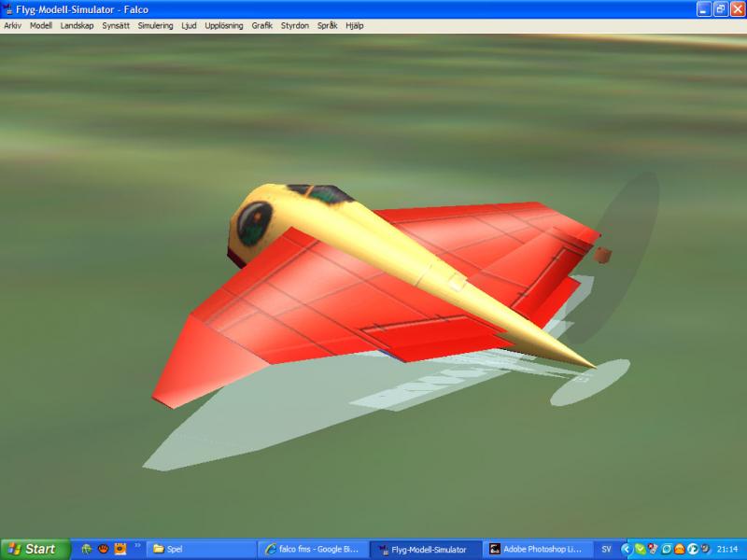Click the Landskap menu item
Screen dimensions: 747x560
tap(77, 26)
